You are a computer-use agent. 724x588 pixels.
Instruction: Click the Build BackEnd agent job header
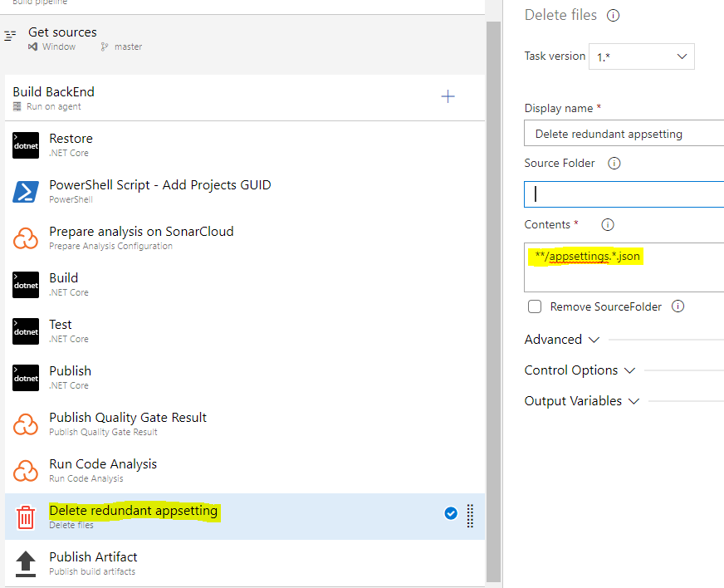click(x=54, y=92)
